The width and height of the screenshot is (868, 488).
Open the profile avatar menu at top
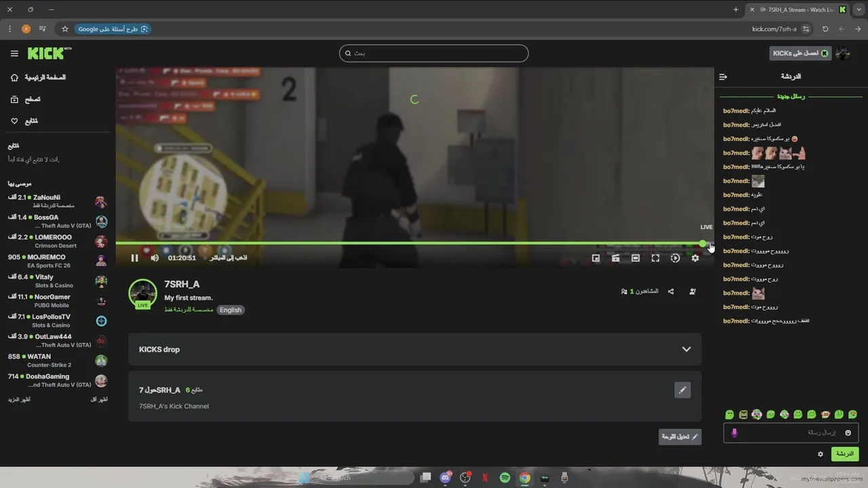(x=843, y=53)
